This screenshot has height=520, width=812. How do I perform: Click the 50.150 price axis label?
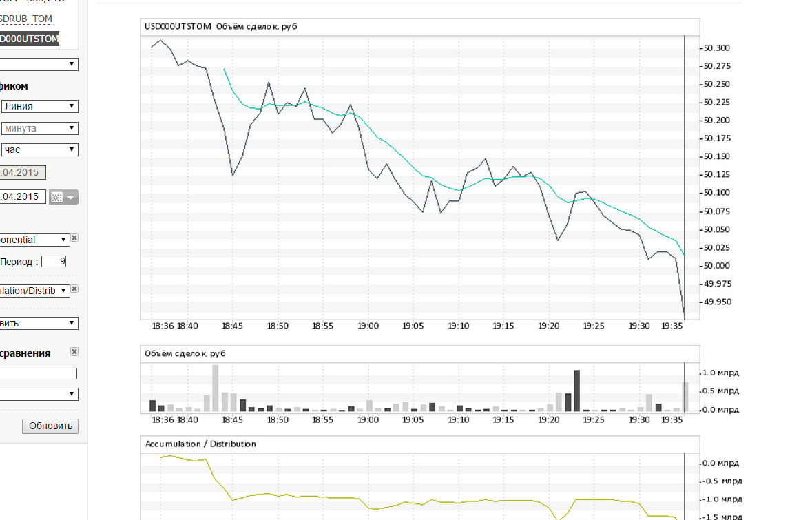(x=717, y=156)
